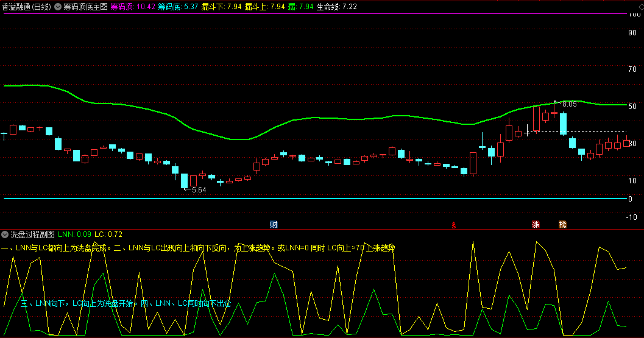The image size is (644, 338).
Task: Click the yellow 漏斗下 value label
Action: coord(221,7)
